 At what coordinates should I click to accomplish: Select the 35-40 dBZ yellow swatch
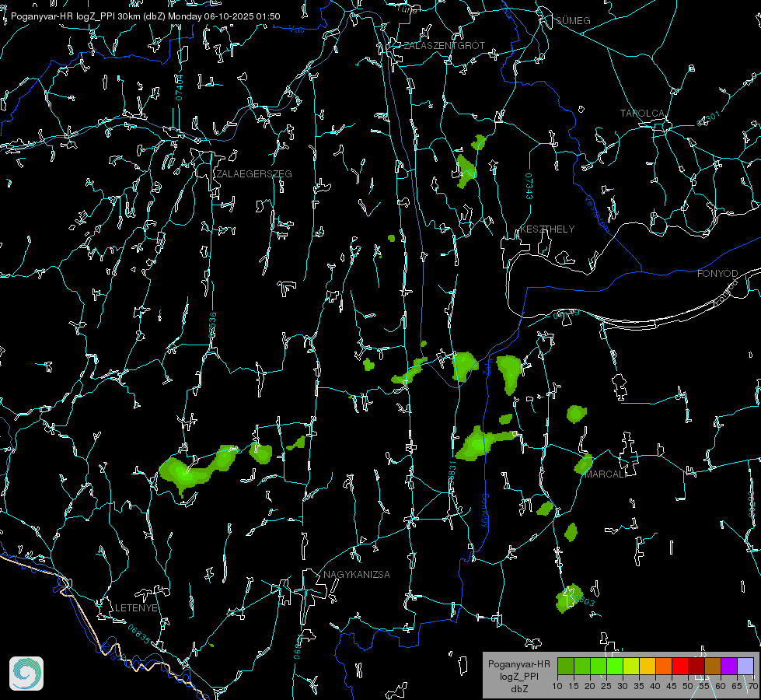coord(648,666)
